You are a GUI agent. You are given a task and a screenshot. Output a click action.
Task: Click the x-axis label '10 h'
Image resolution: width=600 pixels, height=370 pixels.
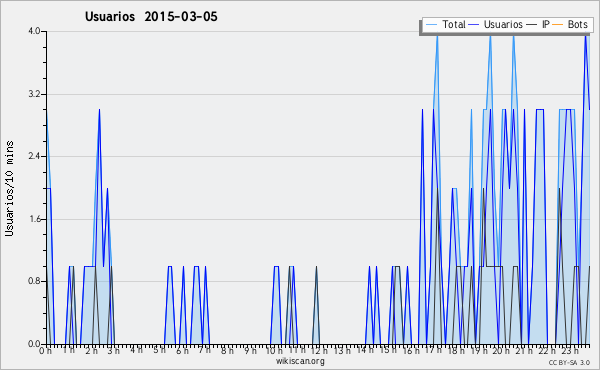click(x=274, y=350)
